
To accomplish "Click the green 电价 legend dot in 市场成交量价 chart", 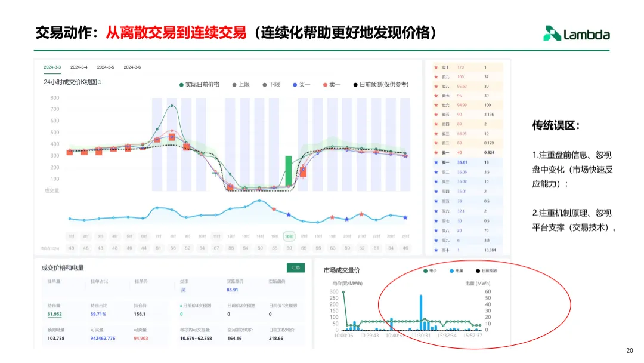I will point(425,271).
